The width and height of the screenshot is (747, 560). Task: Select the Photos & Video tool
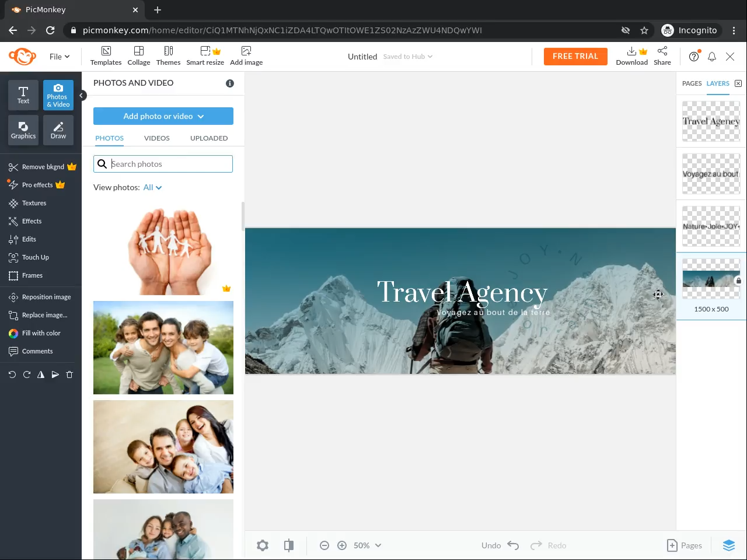(x=58, y=94)
